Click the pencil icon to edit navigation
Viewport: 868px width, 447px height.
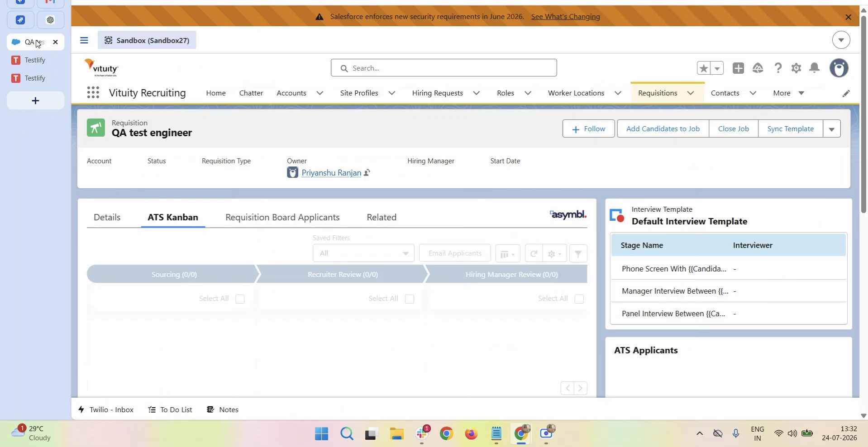pyautogui.click(x=846, y=93)
